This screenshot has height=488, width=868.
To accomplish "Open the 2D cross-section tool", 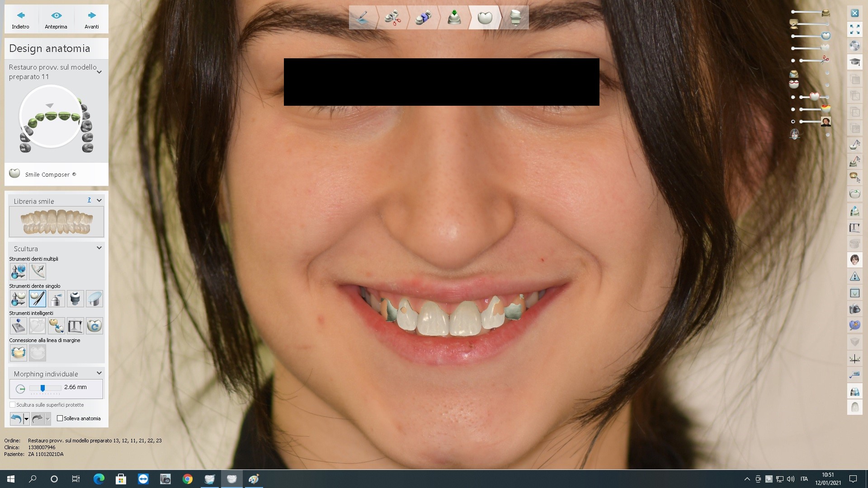I will click(x=854, y=293).
